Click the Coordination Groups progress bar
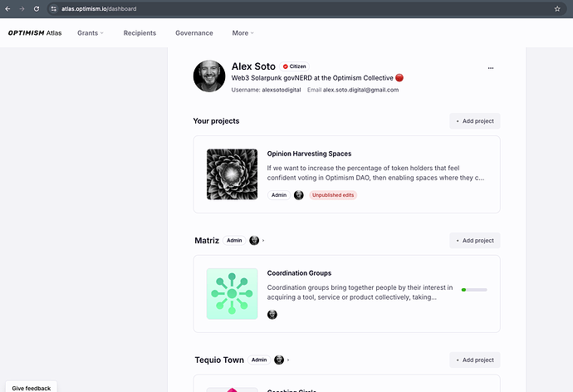573x392 pixels. (474, 290)
